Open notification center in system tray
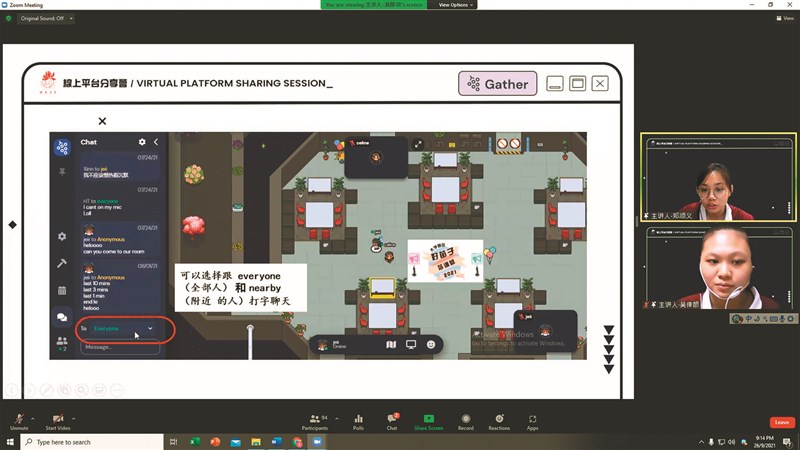Image resolution: width=800 pixels, height=450 pixels. [788, 442]
